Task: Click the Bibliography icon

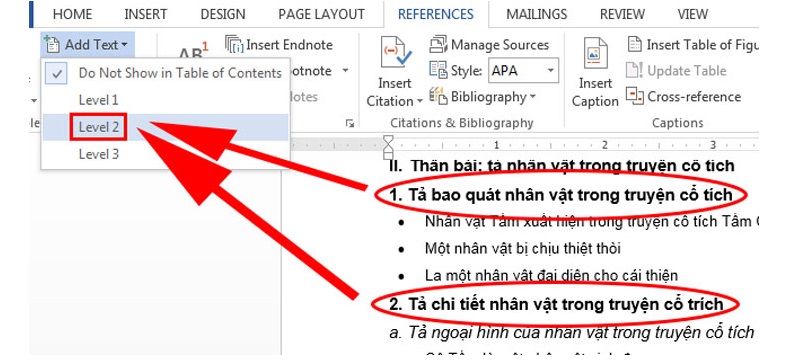Action: 438,96
